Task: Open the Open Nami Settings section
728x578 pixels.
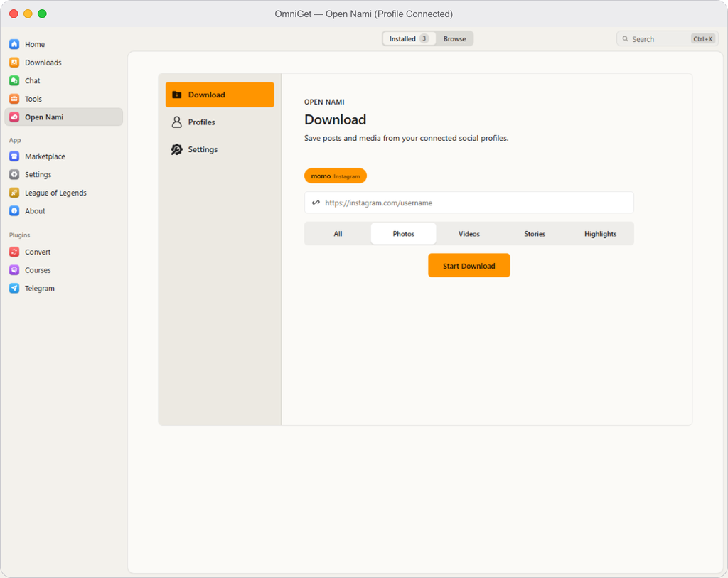Action: tap(220, 149)
